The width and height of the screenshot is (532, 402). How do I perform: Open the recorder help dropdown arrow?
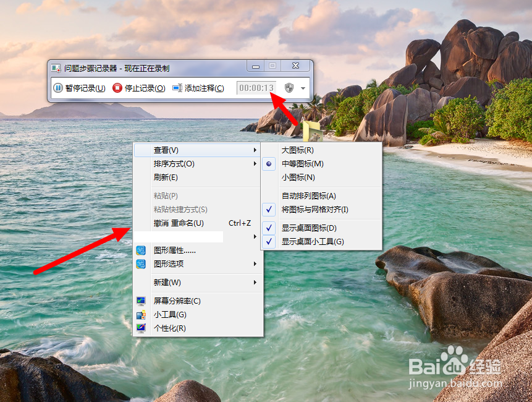(303, 88)
